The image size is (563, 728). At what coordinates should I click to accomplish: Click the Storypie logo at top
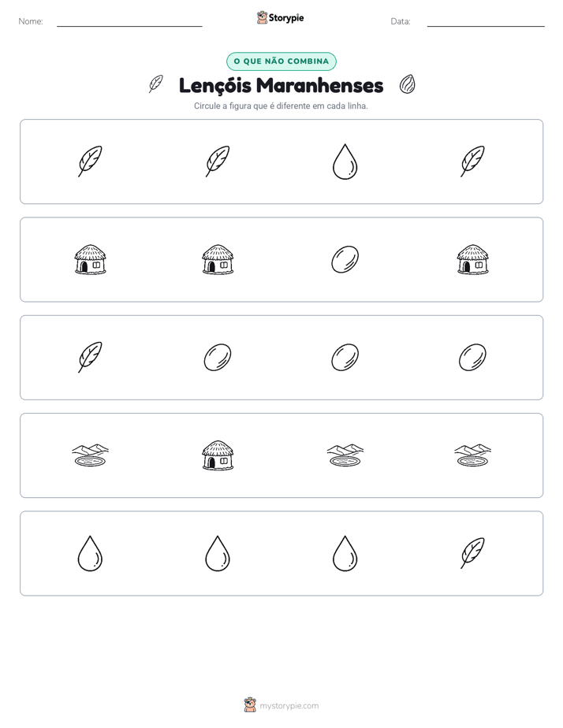[280, 17]
